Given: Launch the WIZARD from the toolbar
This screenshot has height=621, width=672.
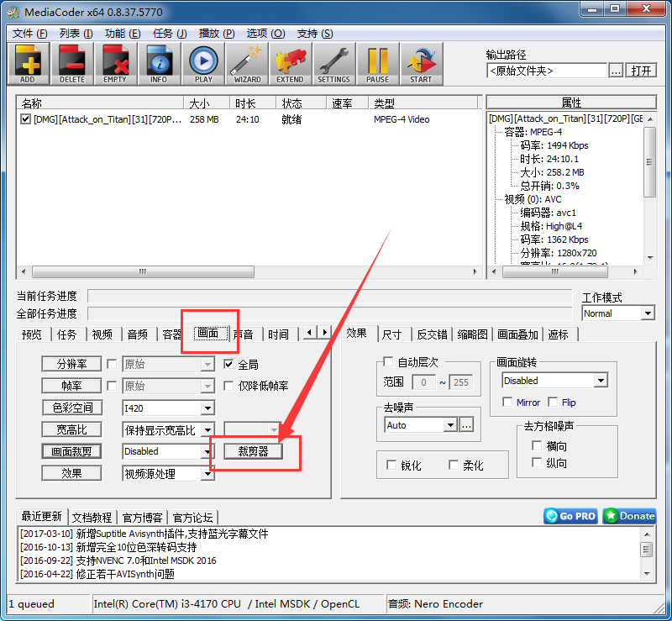Looking at the screenshot, I should [x=246, y=63].
